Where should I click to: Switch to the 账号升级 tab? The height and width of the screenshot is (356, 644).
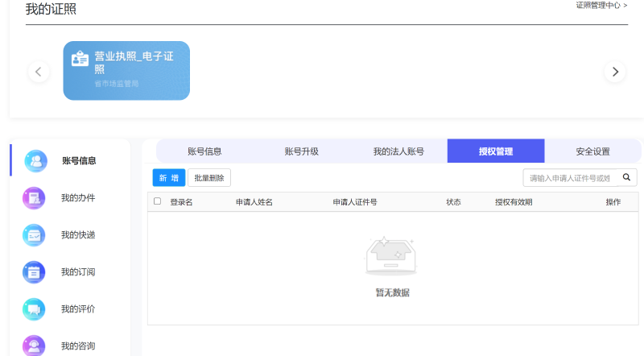pos(302,151)
